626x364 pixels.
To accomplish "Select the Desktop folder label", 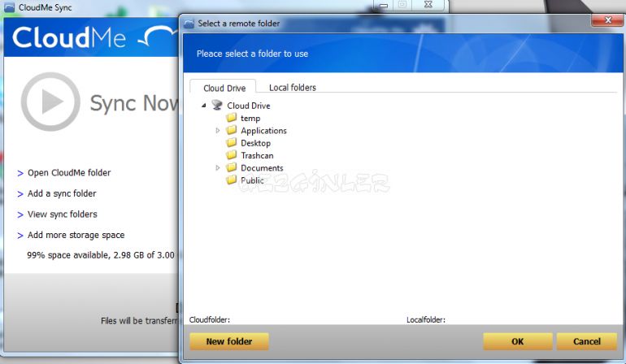I will tap(255, 143).
